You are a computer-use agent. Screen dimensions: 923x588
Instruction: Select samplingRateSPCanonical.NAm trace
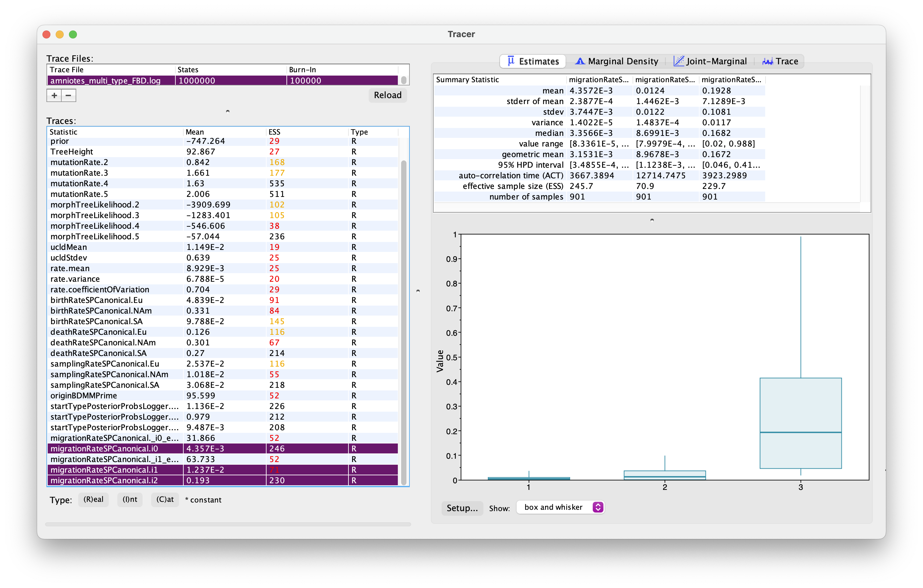point(222,375)
